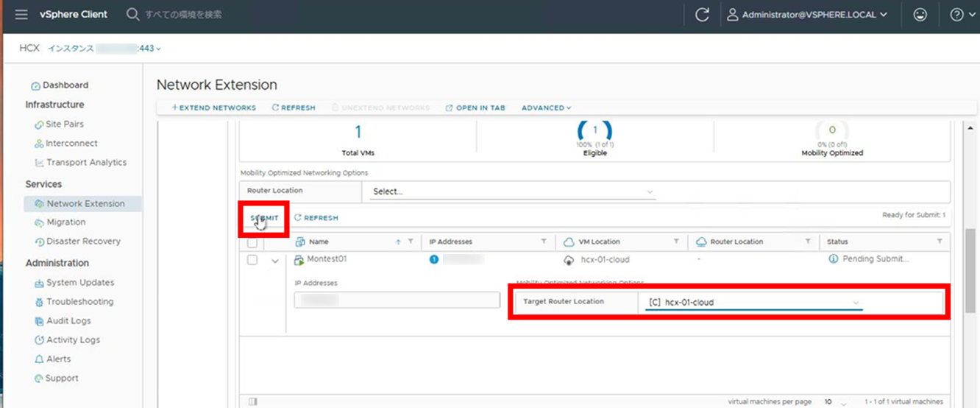Open the HCX instance selector dropdown
Image resolution: width=980 pixels, height=408 pixels.
104,49
